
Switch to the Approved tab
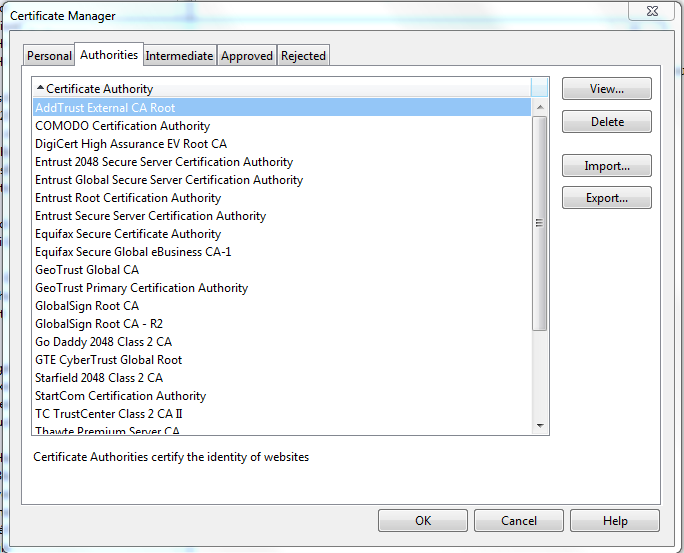click(247, 56)
